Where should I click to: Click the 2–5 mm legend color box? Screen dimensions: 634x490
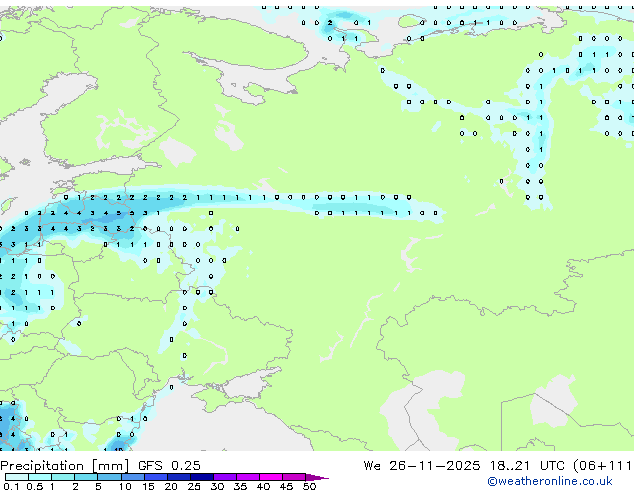86,477
